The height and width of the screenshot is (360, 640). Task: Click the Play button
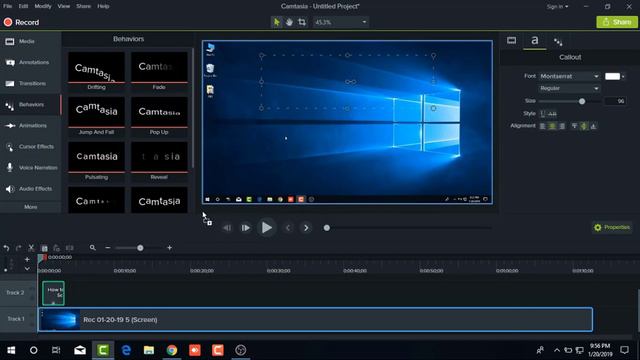(x=267, y=228)
